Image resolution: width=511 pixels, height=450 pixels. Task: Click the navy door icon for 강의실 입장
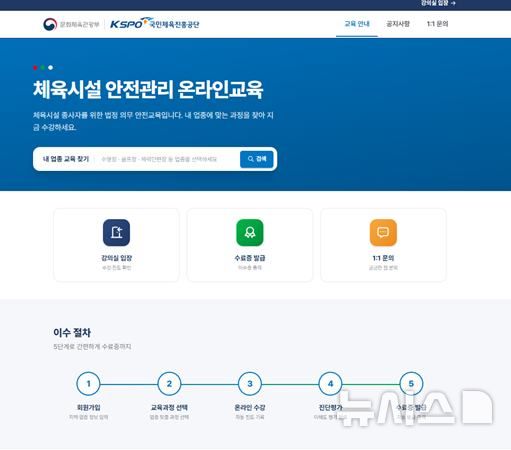(116, 232)
